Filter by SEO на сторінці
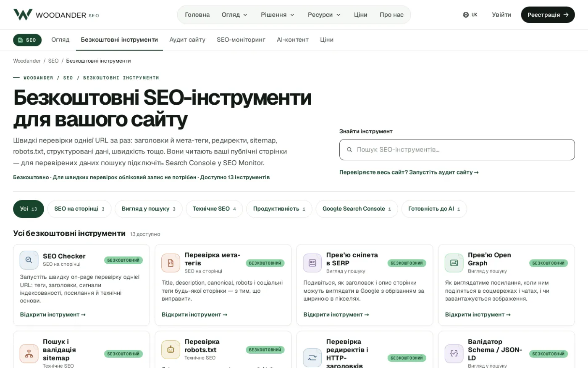The width and height of the screenshot is (588, 368). point(79,209)
